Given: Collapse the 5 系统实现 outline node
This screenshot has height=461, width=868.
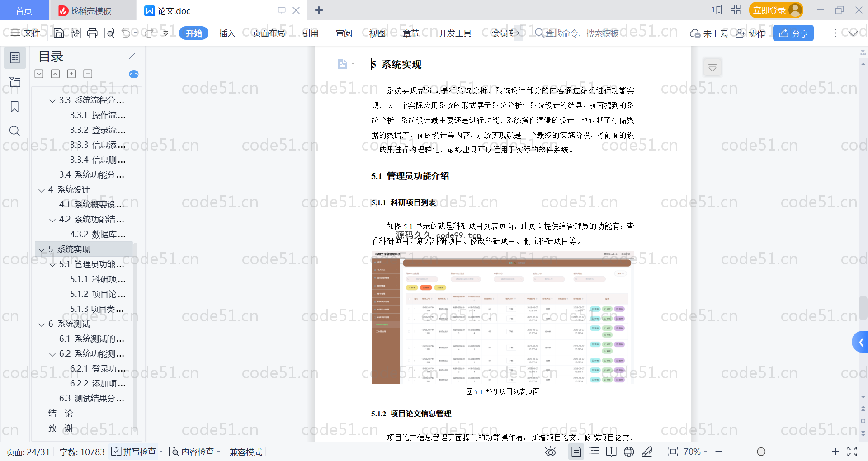Looking at the screenshot, I should [x=42, y=250].
